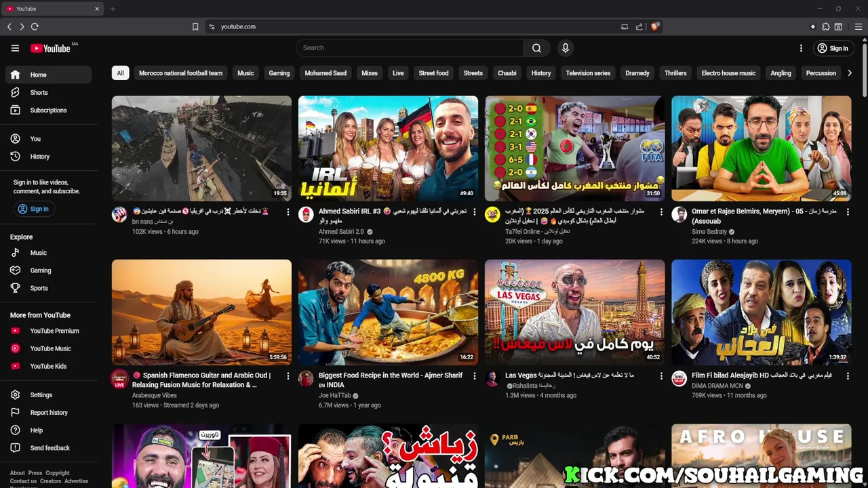The image size is (868, 488).
Task: Open Report history
Action: (47, 412)
